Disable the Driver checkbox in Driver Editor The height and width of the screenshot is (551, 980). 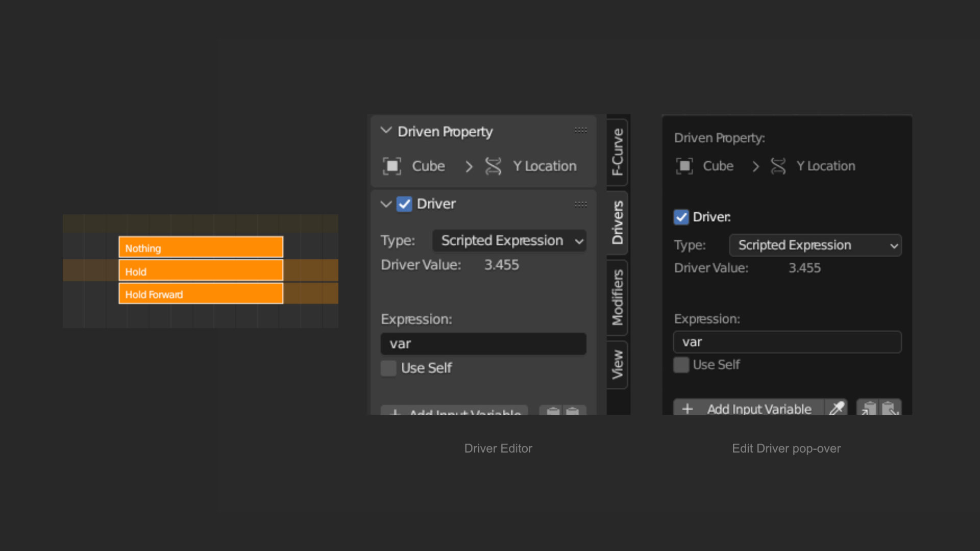coord(404,204)
